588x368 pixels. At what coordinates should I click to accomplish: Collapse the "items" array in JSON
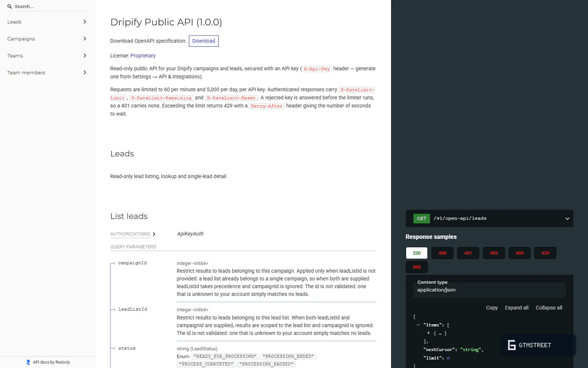(x=418, y=325)
